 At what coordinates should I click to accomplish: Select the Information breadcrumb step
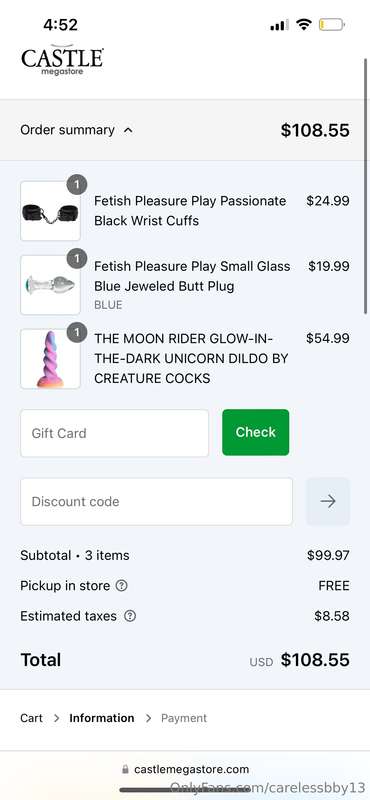coord(102,718)
